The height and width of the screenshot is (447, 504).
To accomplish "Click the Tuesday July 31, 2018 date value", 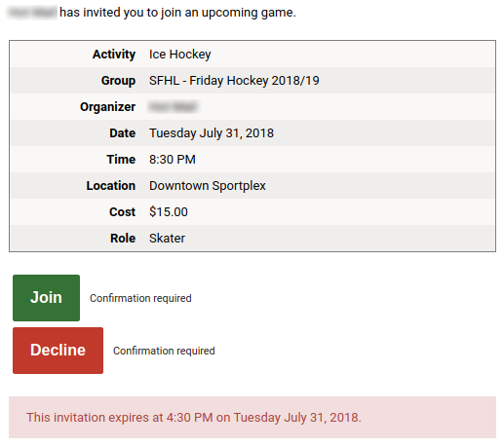I will [x=212, y=133].
